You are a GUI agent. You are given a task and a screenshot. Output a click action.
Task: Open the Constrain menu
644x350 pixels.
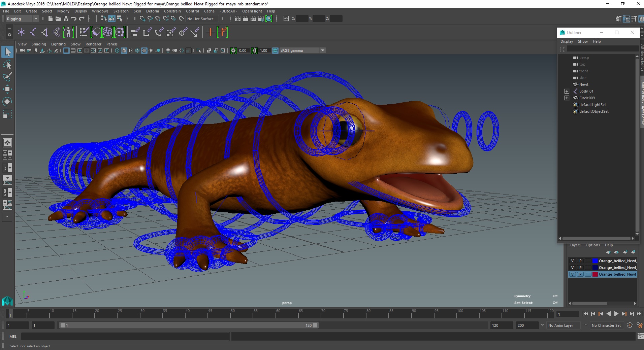click(x=172, y=11)
